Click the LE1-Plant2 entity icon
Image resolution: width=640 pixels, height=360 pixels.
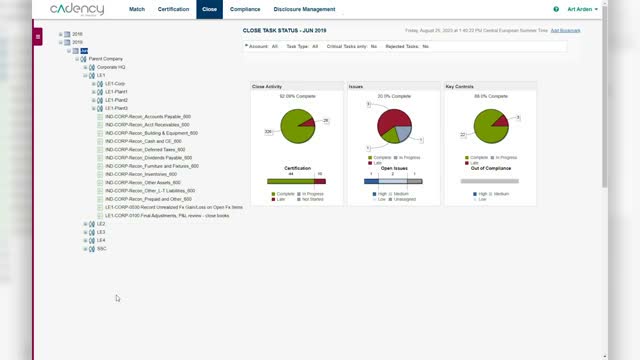(x=100, y=100)
